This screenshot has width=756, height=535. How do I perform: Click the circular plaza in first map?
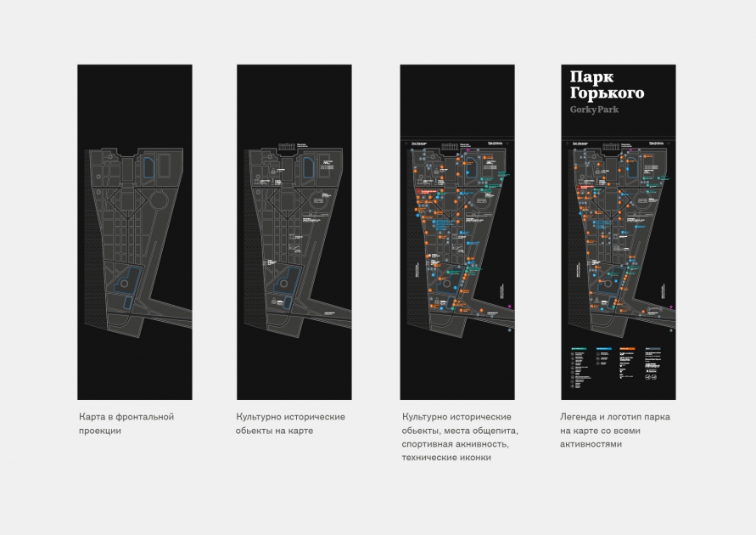click(160, 200)
